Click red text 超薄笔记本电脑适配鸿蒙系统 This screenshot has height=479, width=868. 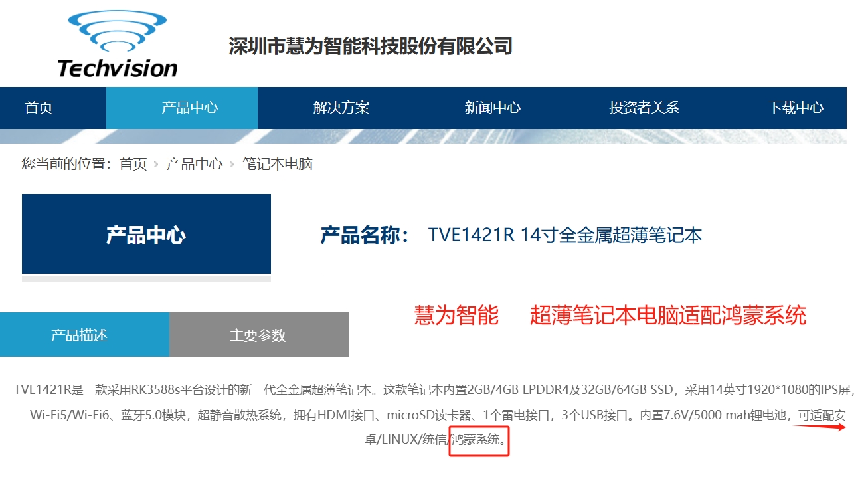[x=667, y=315]
